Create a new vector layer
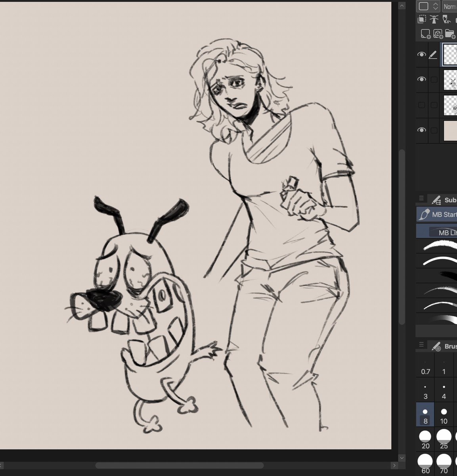The height and width of the screenshot is (476, 457). [438, 34]
